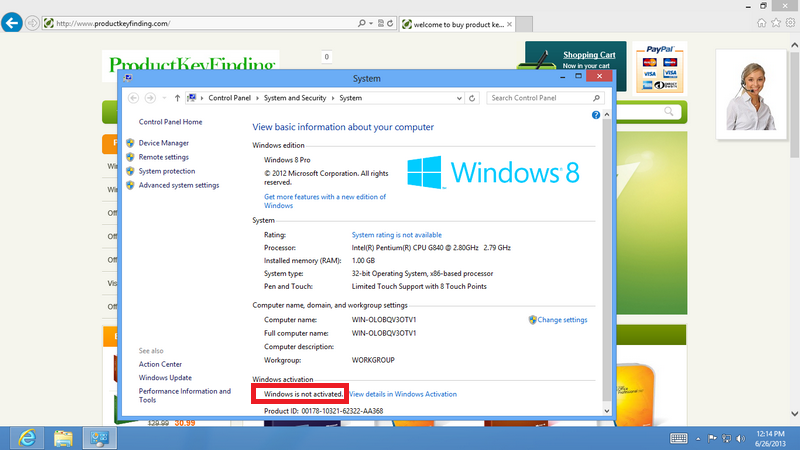Click the browser refresh icon in address bar
Screen dimensions: 800x450
pos(390,23)
